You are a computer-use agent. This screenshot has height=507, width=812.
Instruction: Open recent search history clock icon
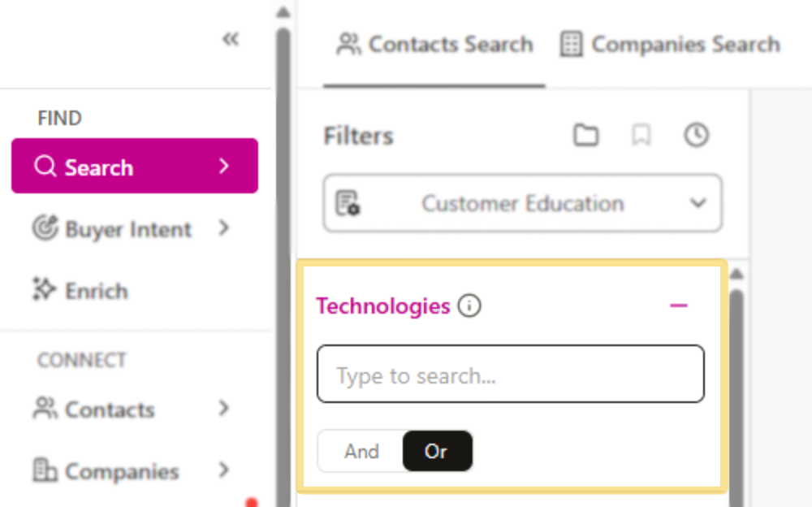click(696, 136)
